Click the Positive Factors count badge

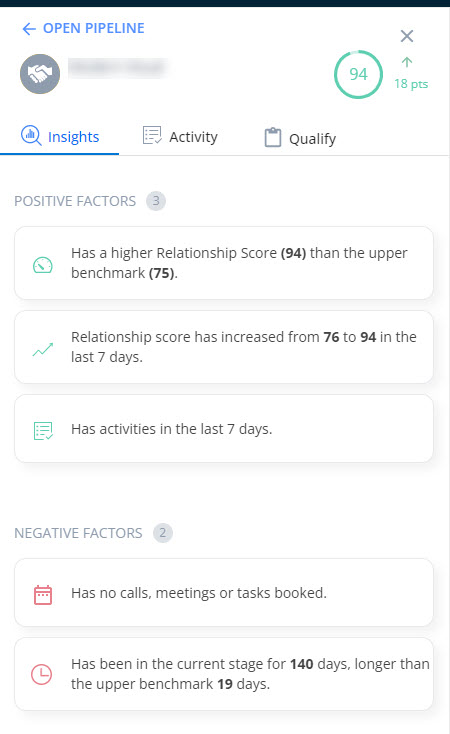156,201
